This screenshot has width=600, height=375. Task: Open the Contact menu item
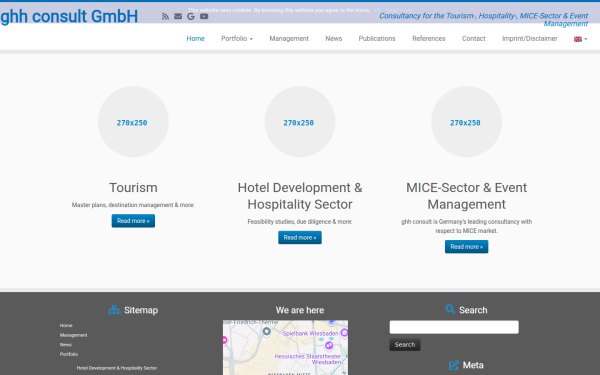click(x=474, y=39)
